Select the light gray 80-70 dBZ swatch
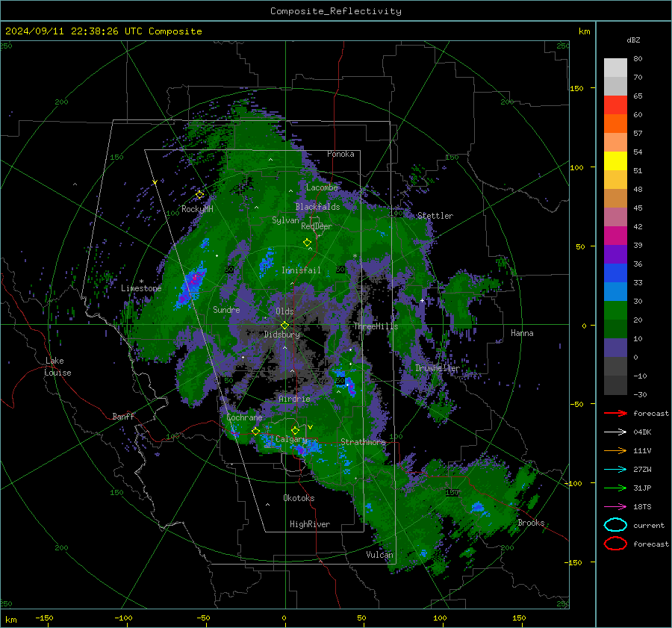 click(x=615, y=68)
